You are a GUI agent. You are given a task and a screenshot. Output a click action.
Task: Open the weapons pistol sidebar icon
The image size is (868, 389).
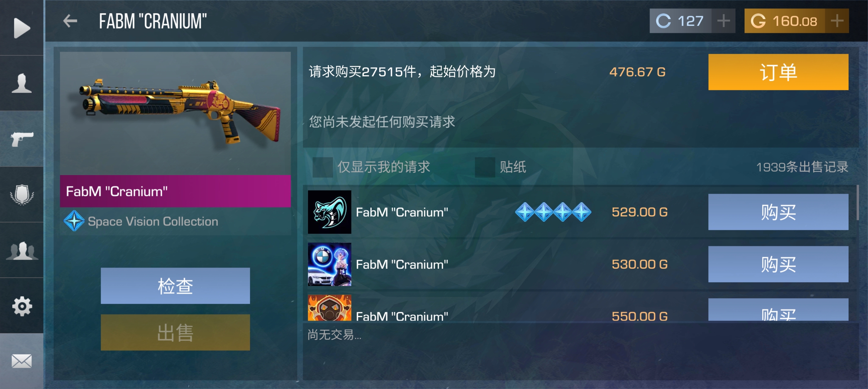(x=22, y=139)
